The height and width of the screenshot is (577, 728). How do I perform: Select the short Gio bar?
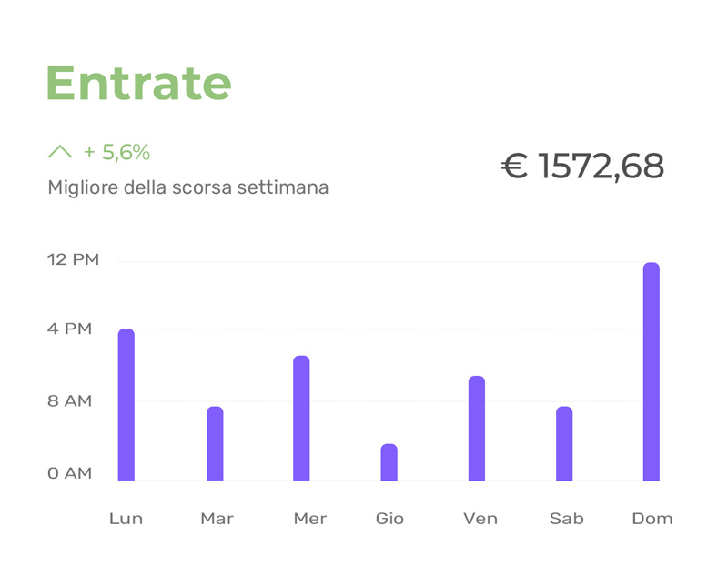389,462
